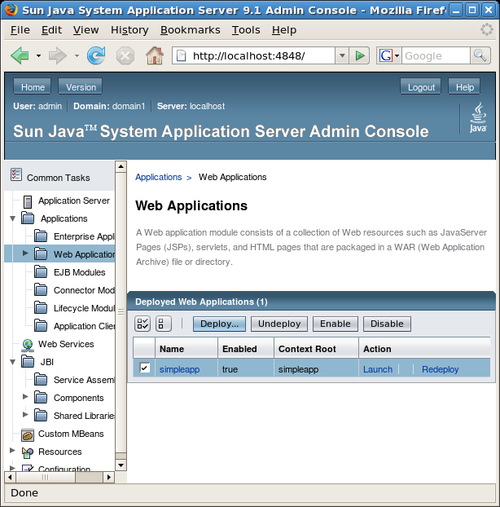Open the Help menu in menu bar
The image size is (500, 507).
click(x=284, y=30)
